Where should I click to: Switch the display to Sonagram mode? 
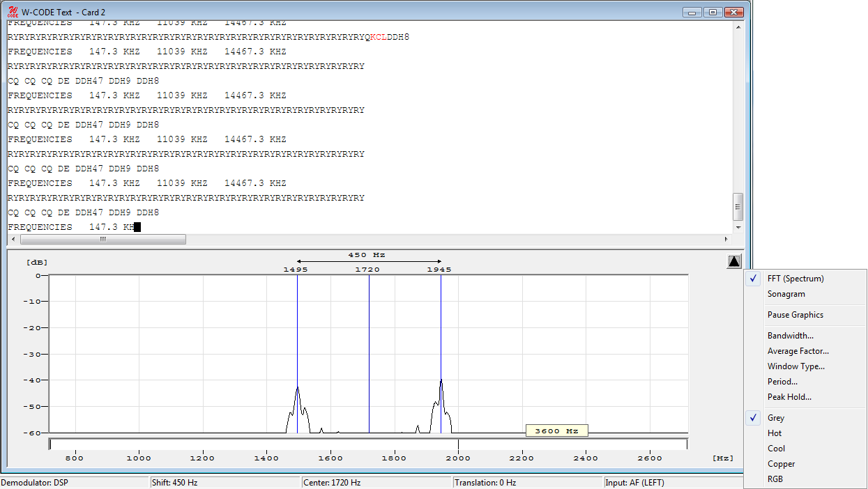click(786, 294)
